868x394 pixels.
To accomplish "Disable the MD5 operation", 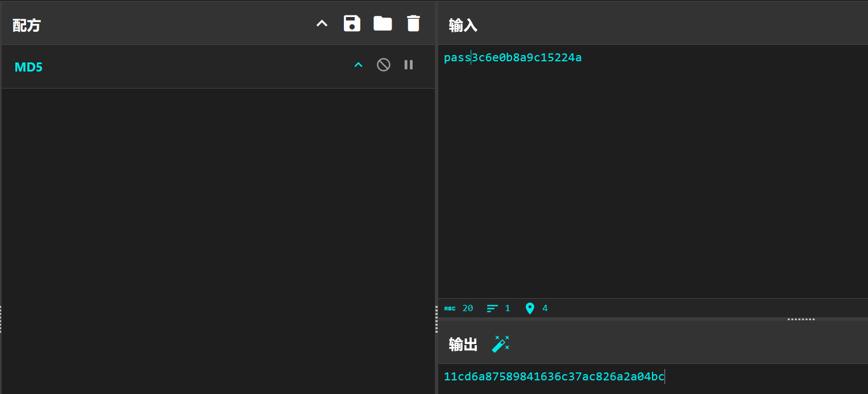I will click(384, 65).
